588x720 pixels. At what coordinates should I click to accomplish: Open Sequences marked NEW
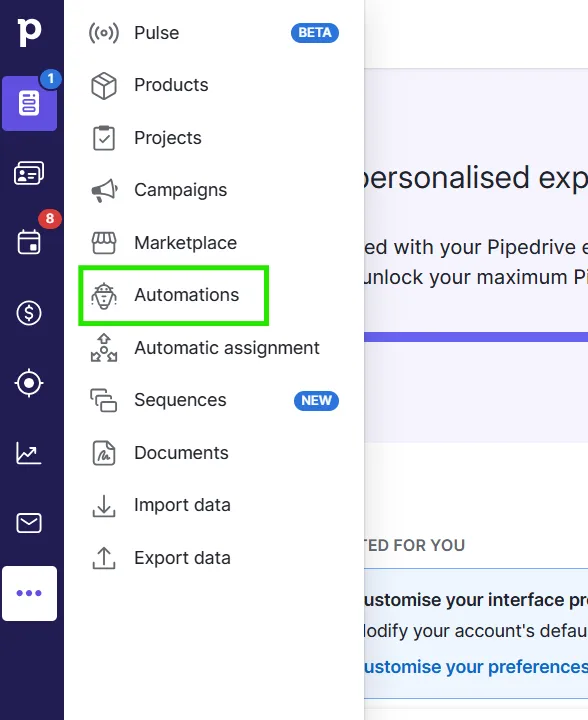click(x=214, y=400)
